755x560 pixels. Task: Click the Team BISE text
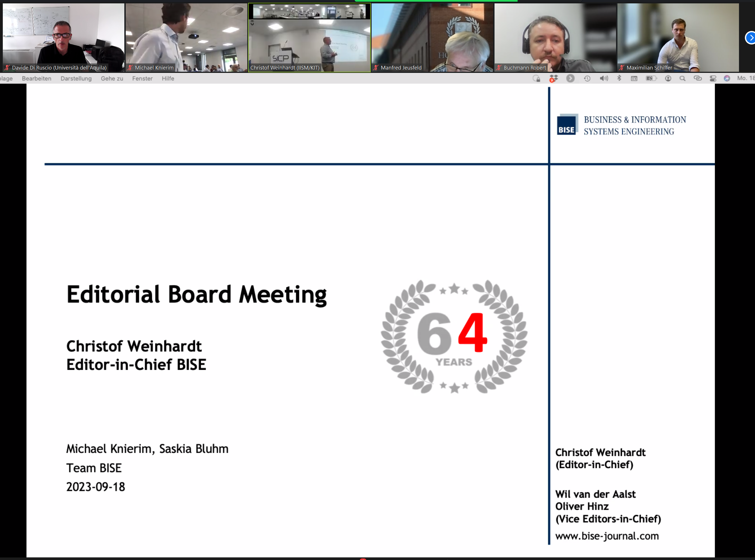94,468
